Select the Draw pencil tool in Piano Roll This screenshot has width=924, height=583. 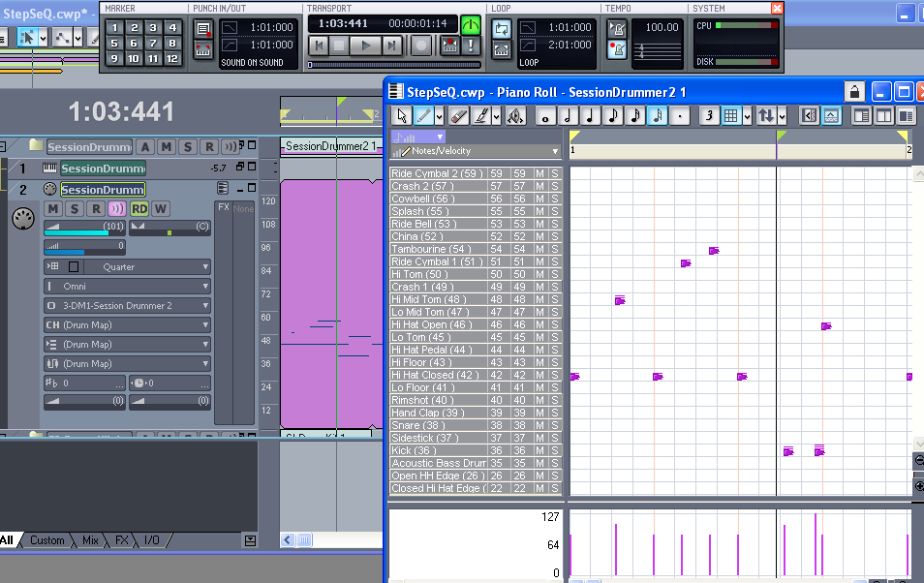[425, 116]
